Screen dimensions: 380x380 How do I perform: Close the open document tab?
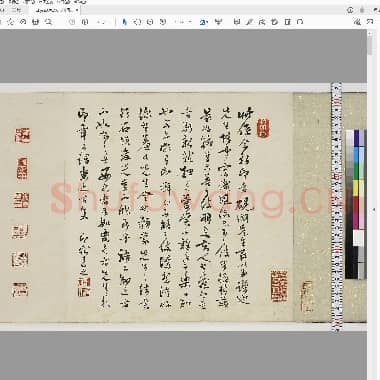(x=77, y=10)
